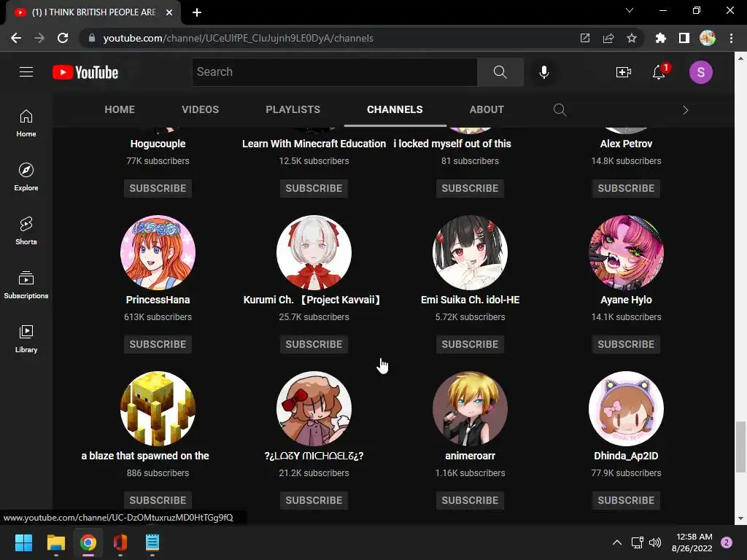The width and height of the screenshot is (747, 560).
Task: Open '?¿LAZY MICHAEL¿?' channel name
Action: pos(314,456)
